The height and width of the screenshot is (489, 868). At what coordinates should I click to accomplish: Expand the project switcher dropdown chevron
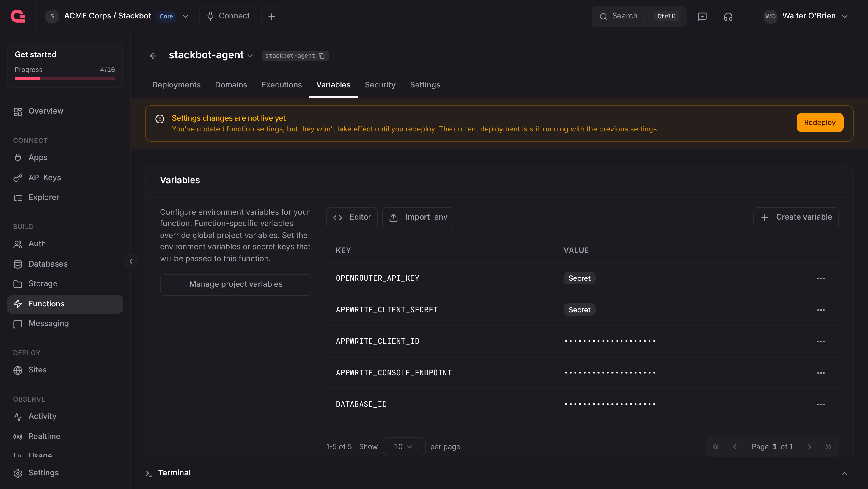point(185,17)
